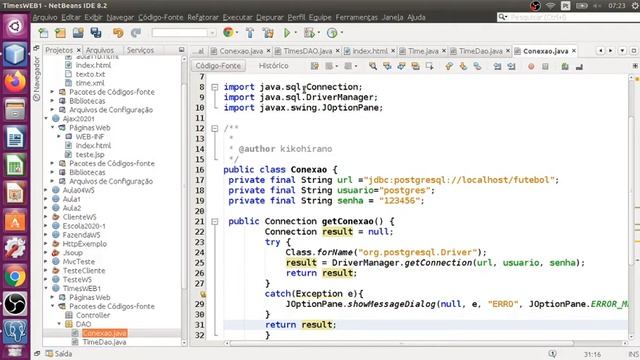Screen dimensions: 640x360
Task: Select teste.jsp in the project tree
Action: pos(90,155)
